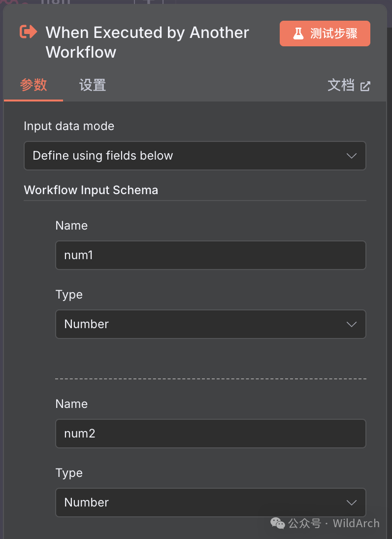Click the external link icon beside 文档
The width and height of the screenshot is (392, 539).
click(365, 86)
